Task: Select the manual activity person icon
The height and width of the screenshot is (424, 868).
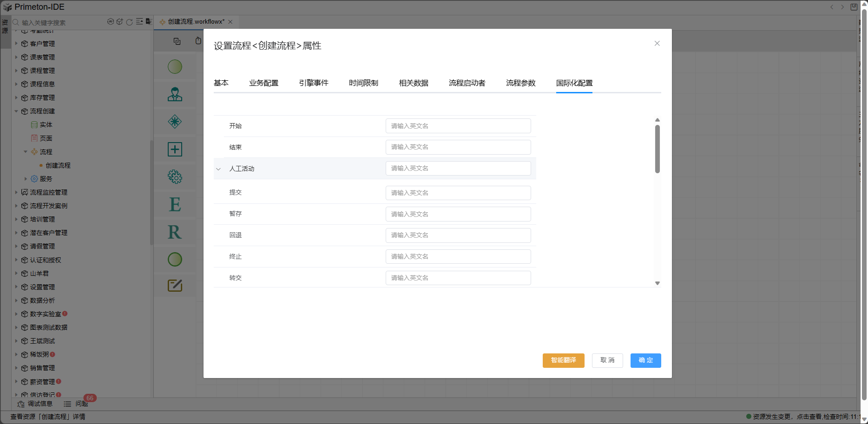Action: [175, 94]
